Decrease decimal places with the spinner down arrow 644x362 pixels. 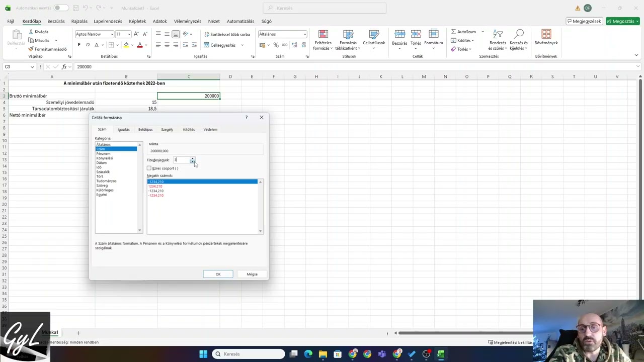point(192,161)
